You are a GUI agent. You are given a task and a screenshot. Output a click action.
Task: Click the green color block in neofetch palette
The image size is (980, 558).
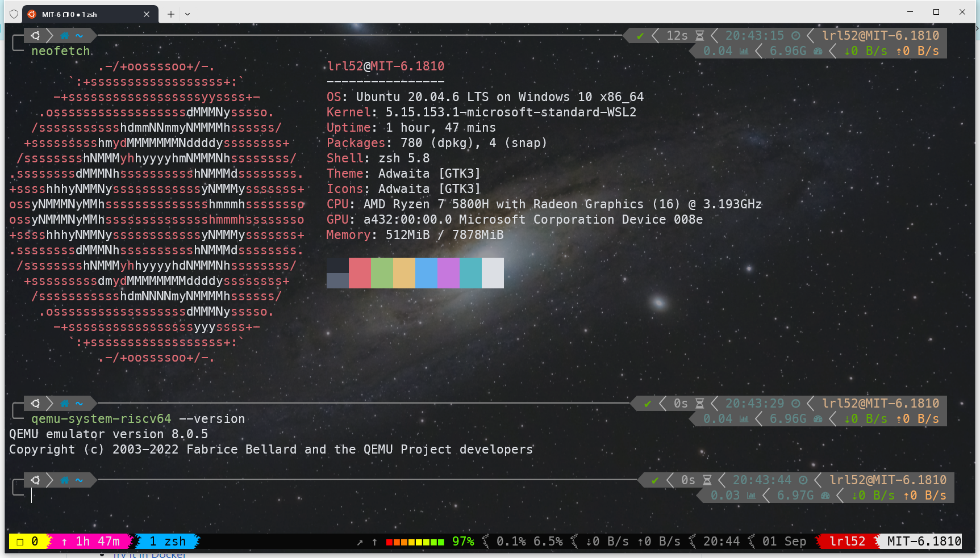382,273
